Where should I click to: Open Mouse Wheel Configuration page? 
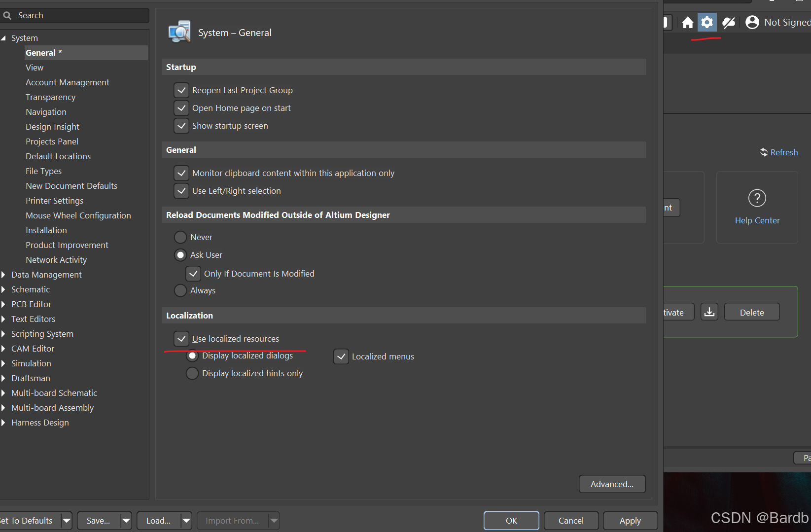pos(78,215)
